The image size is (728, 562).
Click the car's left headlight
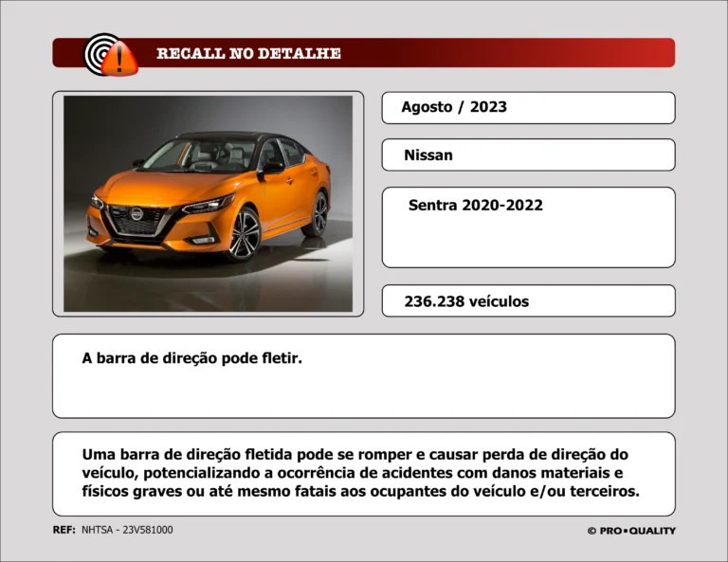pyautogui.click(x=208, y=205)
